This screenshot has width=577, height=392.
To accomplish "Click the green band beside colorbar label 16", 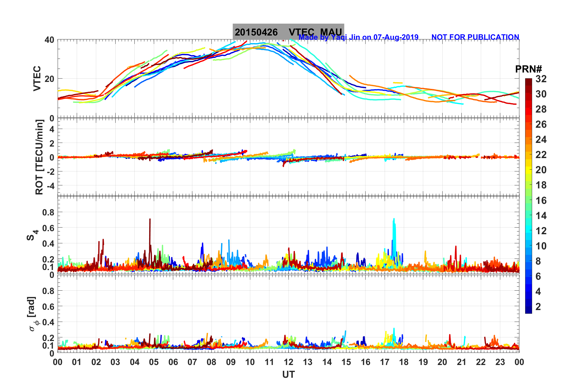I will click(x=528, y=200).
